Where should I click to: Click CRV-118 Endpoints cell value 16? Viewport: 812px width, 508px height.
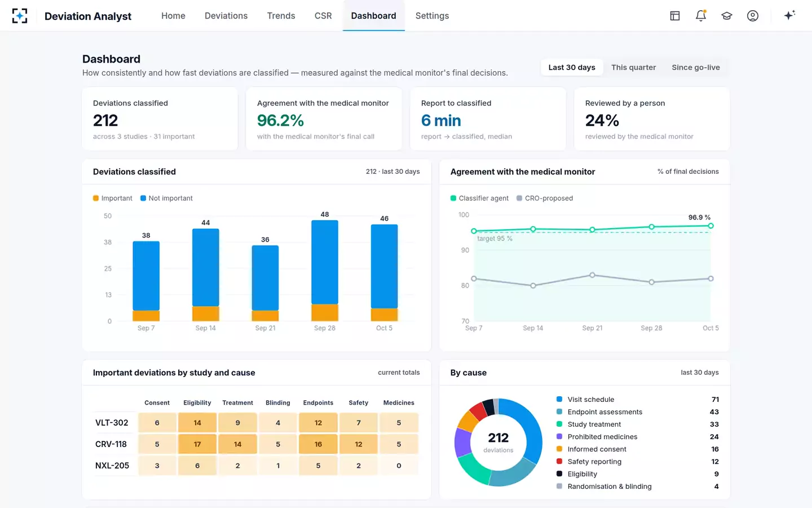(318, 444)
